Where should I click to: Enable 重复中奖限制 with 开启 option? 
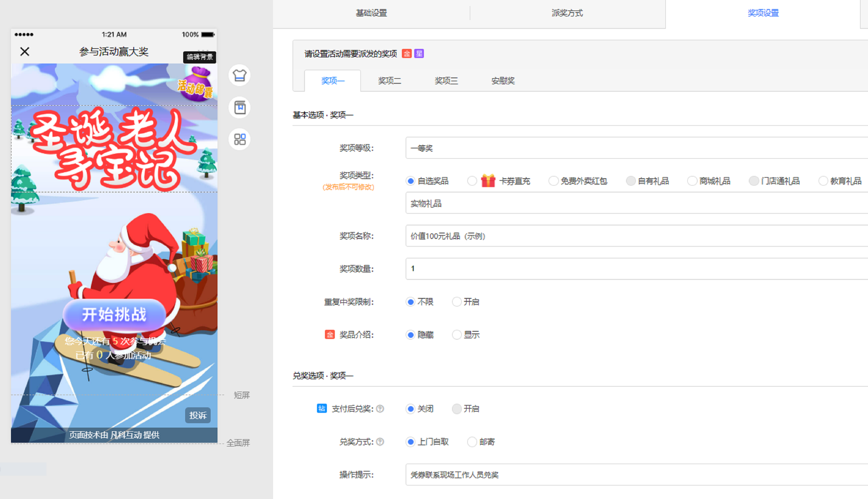click(x=457, y=302)
